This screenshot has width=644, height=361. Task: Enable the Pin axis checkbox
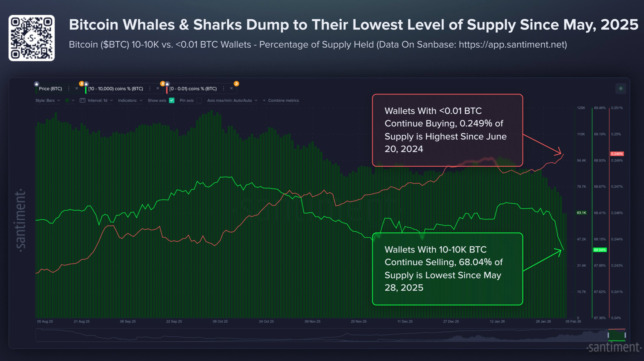pos(200,101)
